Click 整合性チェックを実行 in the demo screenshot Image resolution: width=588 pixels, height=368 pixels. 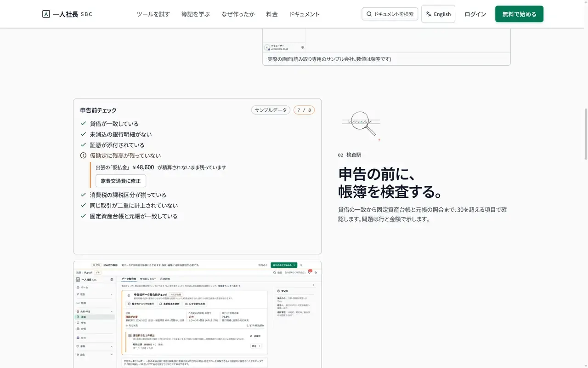pos(141,304)
